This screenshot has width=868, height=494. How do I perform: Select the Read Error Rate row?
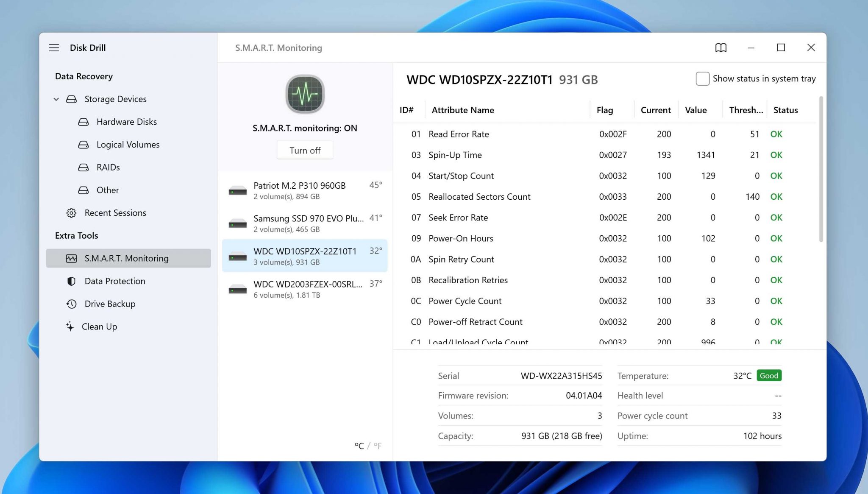point(604,134)
